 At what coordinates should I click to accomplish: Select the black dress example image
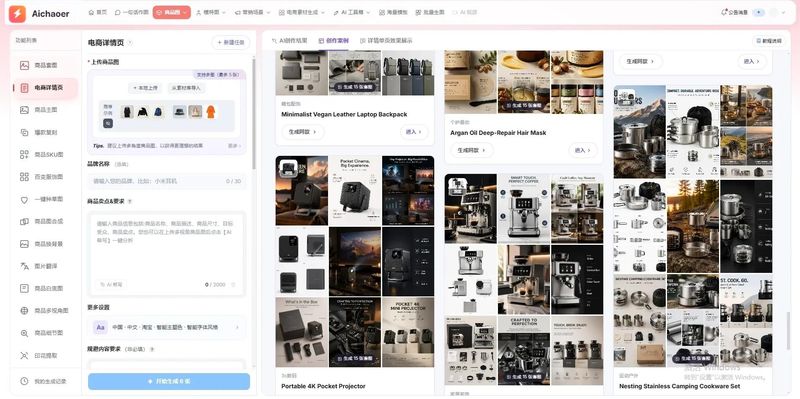tap(127, 112)
